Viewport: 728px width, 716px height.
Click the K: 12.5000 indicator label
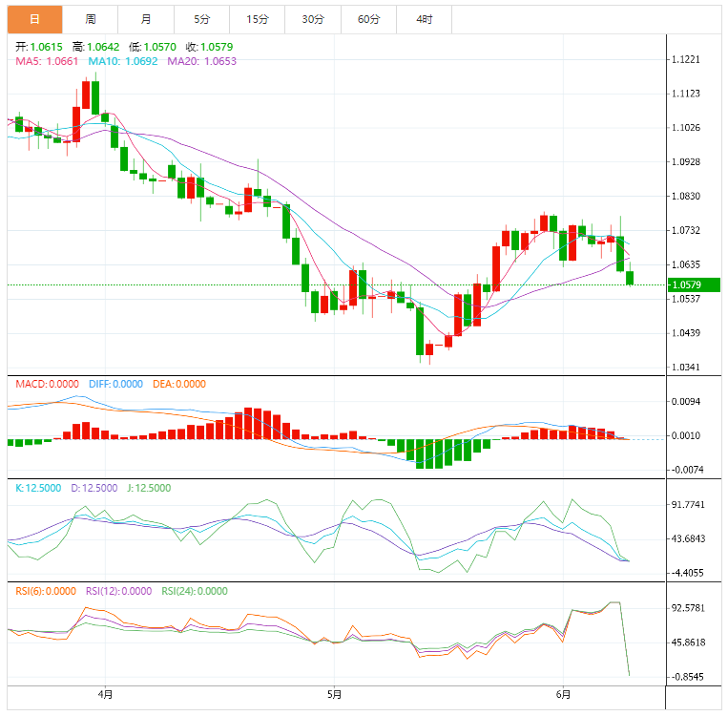tap(38, 489)
